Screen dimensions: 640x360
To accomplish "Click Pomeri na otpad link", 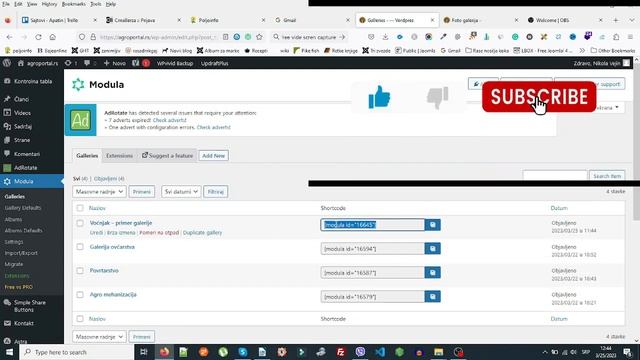I will click(x=159, y=233).
